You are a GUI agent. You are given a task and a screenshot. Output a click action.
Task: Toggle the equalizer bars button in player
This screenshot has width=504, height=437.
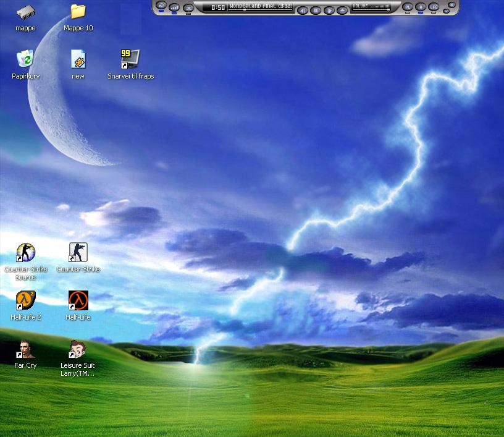[x=174, y=7]
